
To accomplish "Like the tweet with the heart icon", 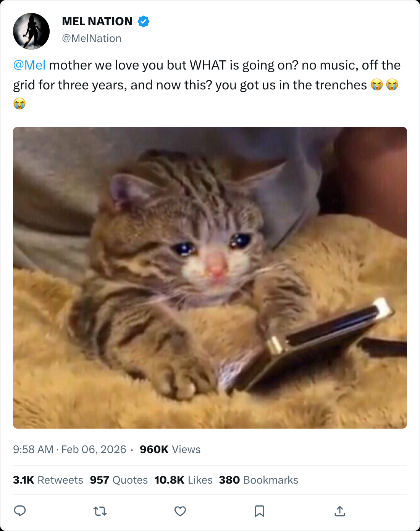I will (180, 511).
